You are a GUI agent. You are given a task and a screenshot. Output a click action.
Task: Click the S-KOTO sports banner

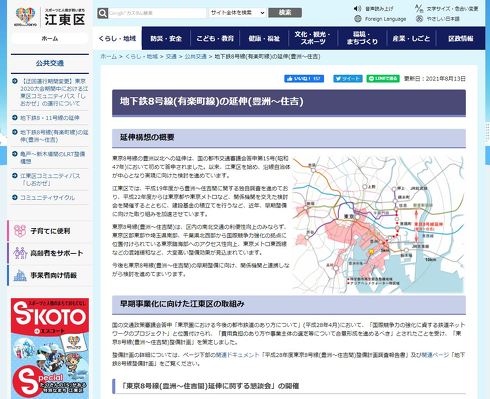[50, 348]
